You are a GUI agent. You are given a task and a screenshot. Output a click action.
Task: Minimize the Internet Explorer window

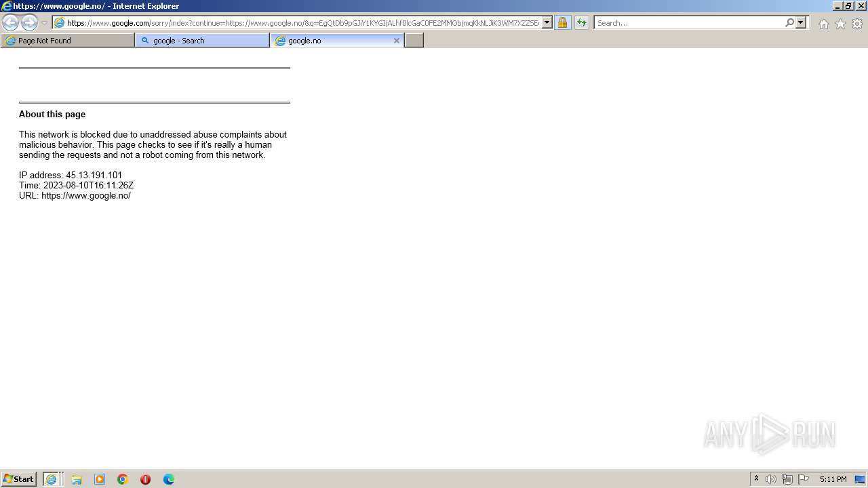pos(837,6)
